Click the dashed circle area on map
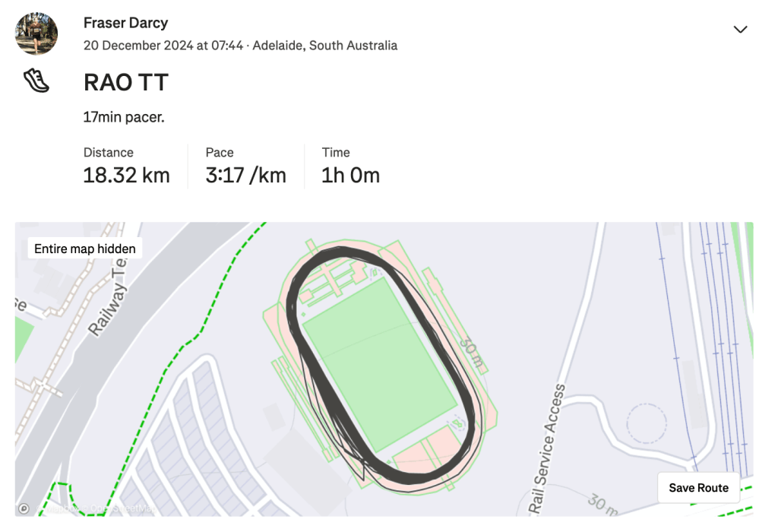 coord(646,424)
